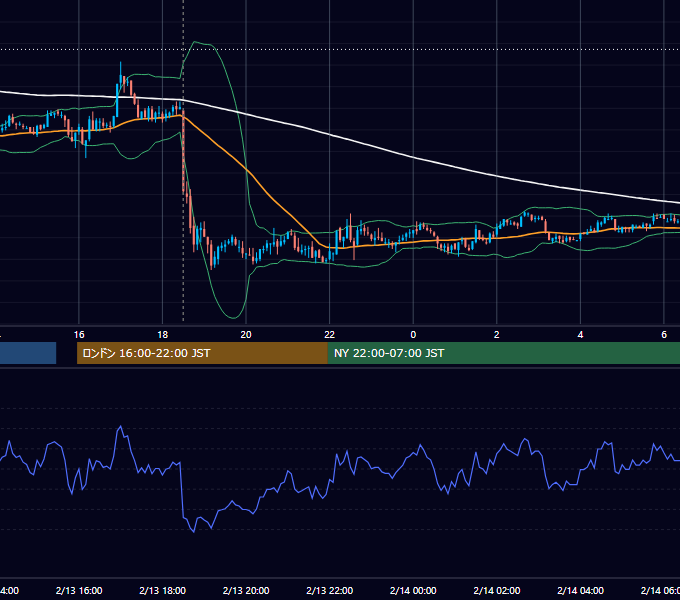This screenshot has width=680, height=600.
Task: Click the 2/13 22:00 indicator axis label
Action: pyautogui.click(x=330, y=590)
